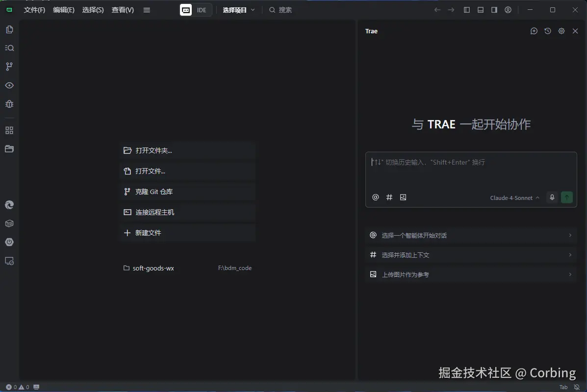Click the port/terminal icon in status bar
Screen dimensions: 587x392
[36, 387]
